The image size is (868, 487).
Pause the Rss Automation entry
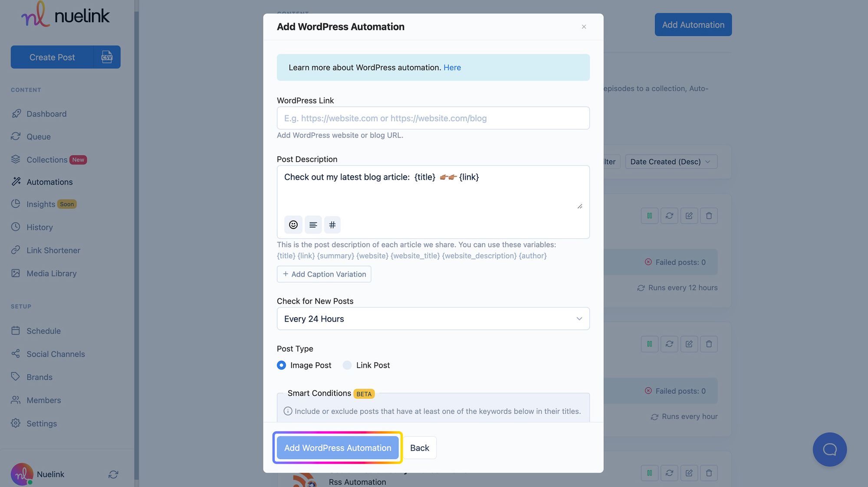click(649, 473)
